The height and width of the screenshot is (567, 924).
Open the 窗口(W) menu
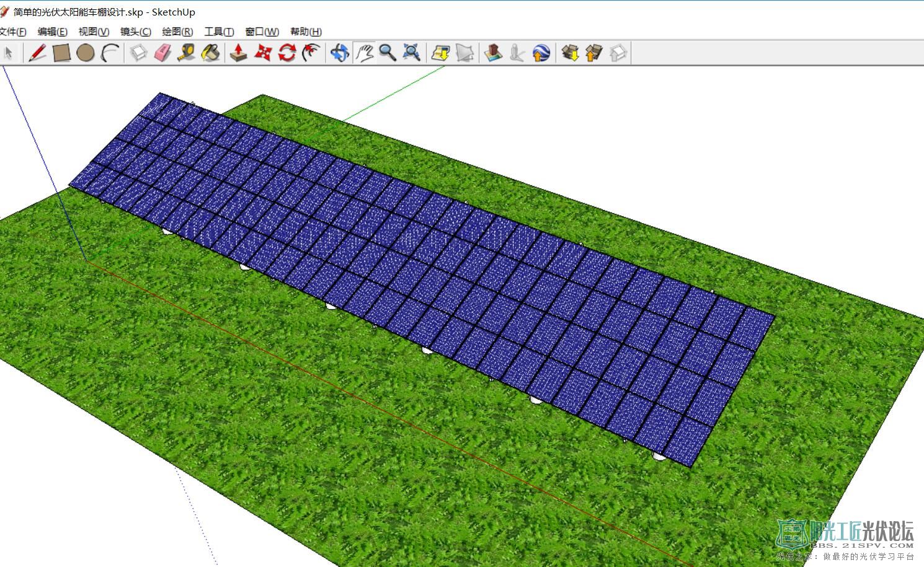coord(262,32)
